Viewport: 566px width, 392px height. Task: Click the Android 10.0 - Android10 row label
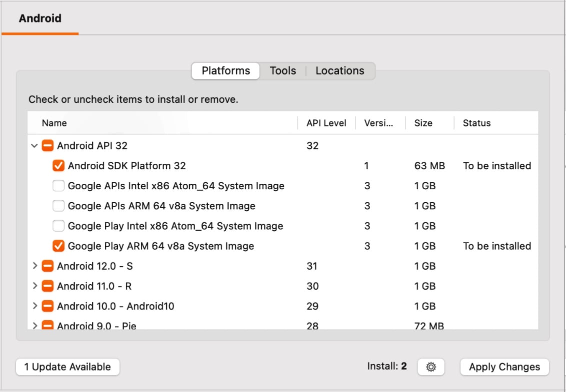[115, 306]
